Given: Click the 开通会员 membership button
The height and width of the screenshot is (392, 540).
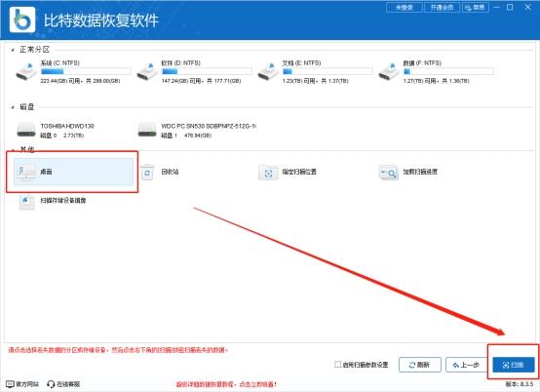Looking at the screenshot, I should (x=442, y=7).
